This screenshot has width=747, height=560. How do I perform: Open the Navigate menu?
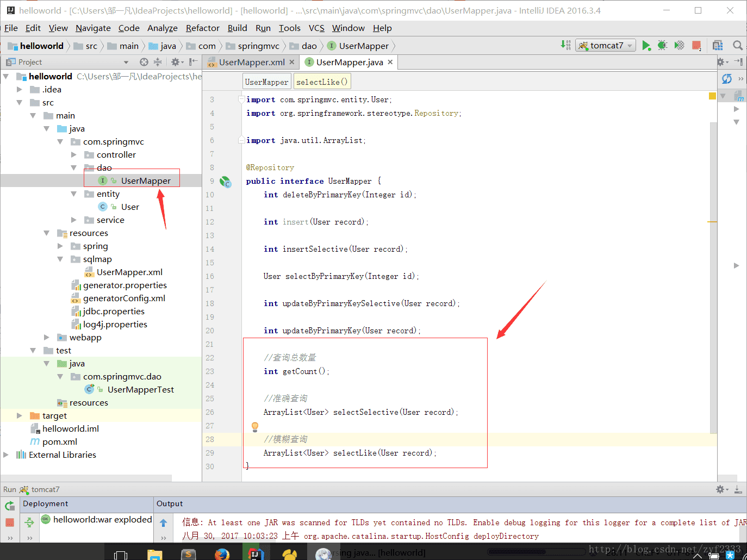93,28
